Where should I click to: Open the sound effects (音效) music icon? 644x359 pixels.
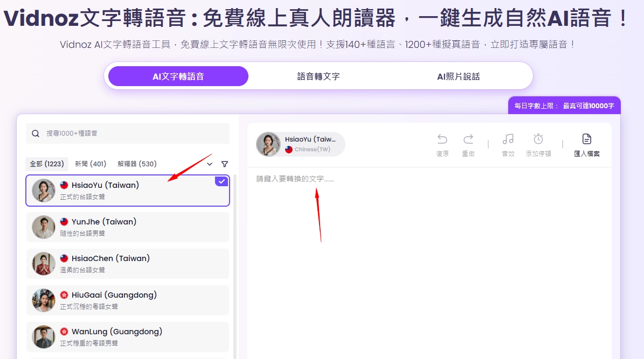point(508,139)
